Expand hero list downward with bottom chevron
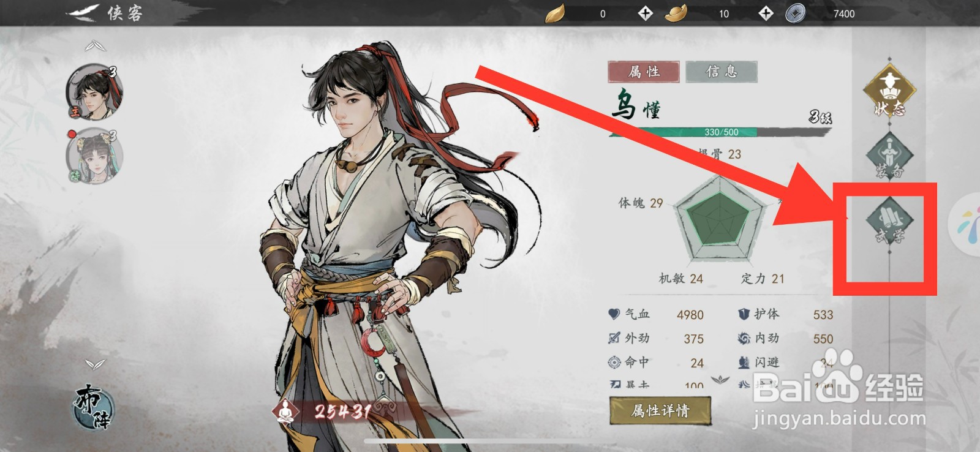 pyautogui.click(x=95, y=364)
